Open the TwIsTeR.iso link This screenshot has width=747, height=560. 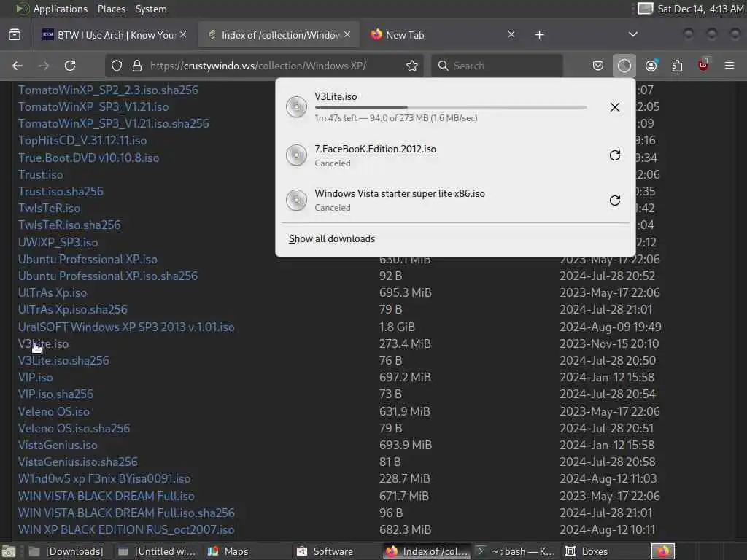point(49,208)
